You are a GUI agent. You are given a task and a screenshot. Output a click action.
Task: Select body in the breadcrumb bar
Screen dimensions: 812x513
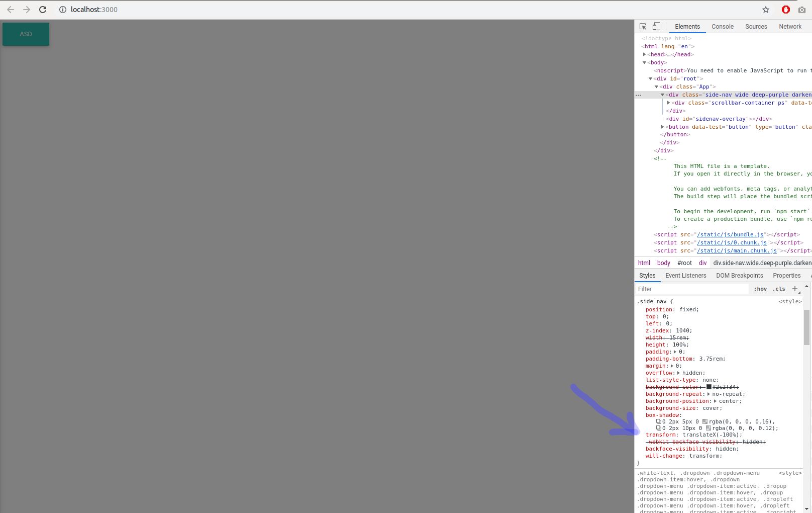coord(663,263)
